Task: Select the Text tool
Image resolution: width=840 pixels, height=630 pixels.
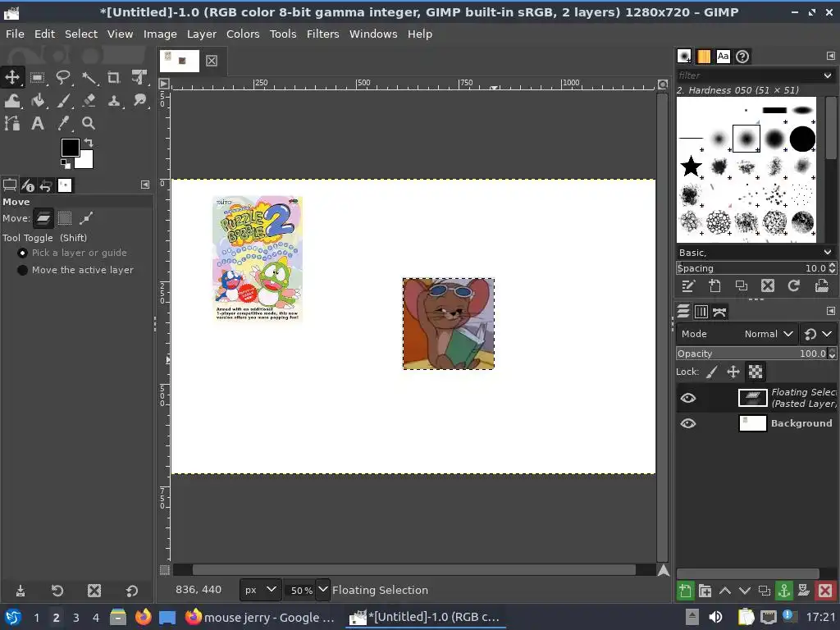Action: [x=38, y=123]
